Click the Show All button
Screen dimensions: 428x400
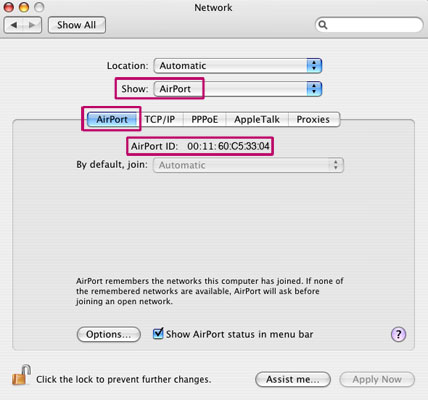77,25
